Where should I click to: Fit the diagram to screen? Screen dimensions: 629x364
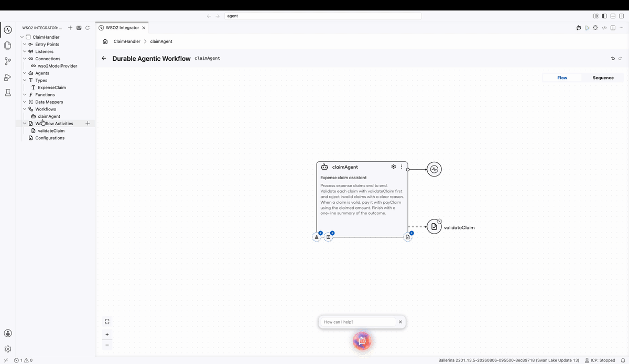coord(107,322)
